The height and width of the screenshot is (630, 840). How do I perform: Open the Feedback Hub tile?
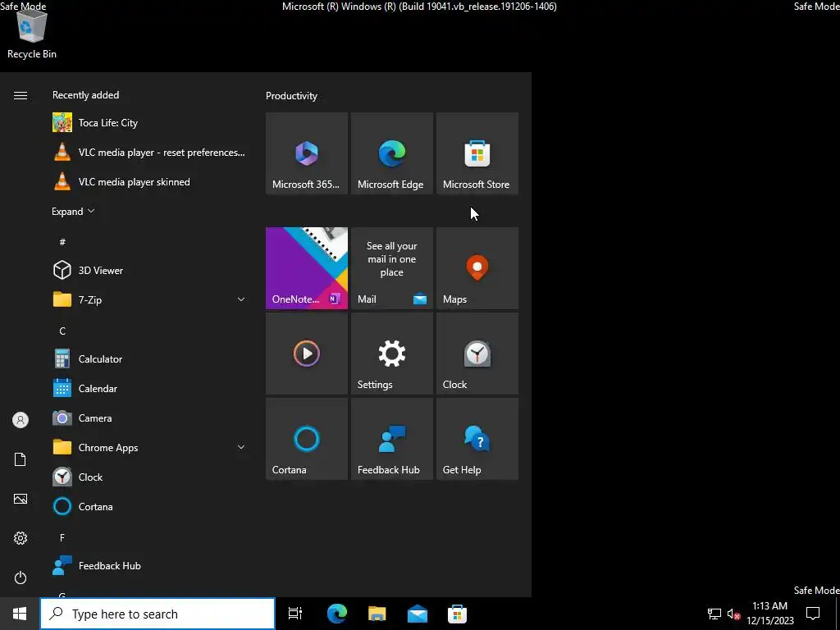pos(391,439)
